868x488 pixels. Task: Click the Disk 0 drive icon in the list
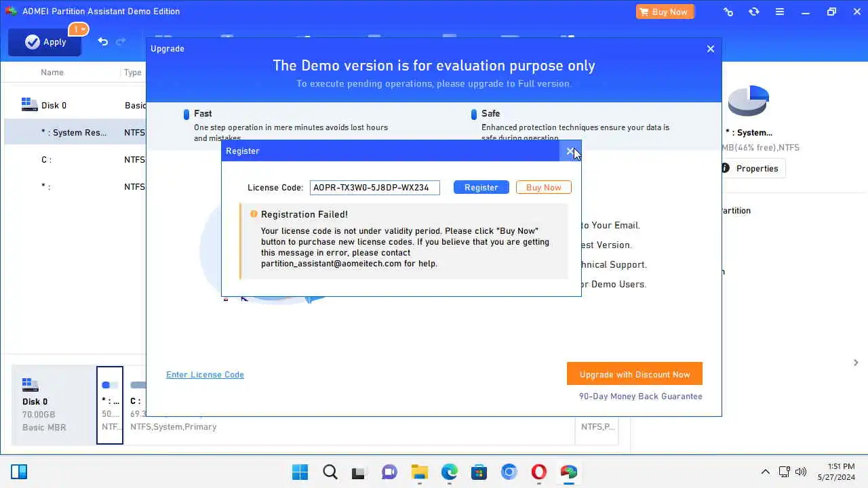(29, 104)
